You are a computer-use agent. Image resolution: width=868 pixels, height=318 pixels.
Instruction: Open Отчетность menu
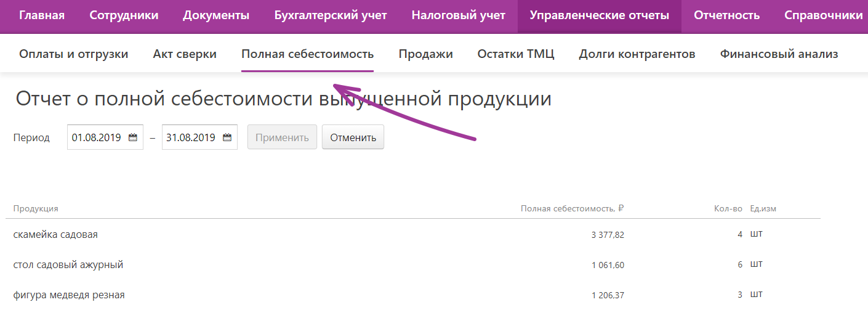tap(727, 16)
